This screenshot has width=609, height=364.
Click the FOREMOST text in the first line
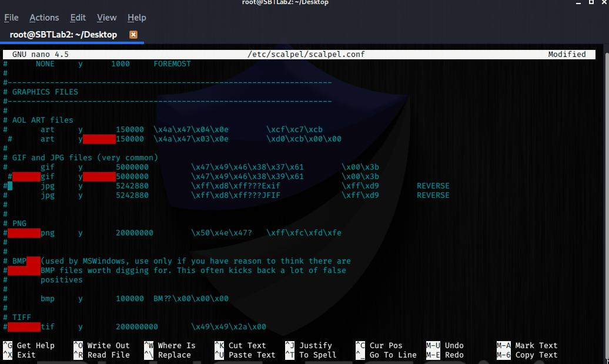172,63
